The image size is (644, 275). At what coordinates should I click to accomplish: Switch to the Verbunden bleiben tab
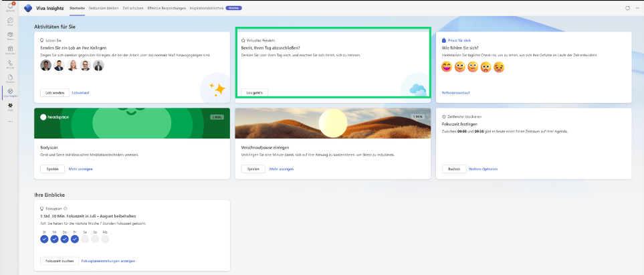pyautogui.click(x=104, y=8)
